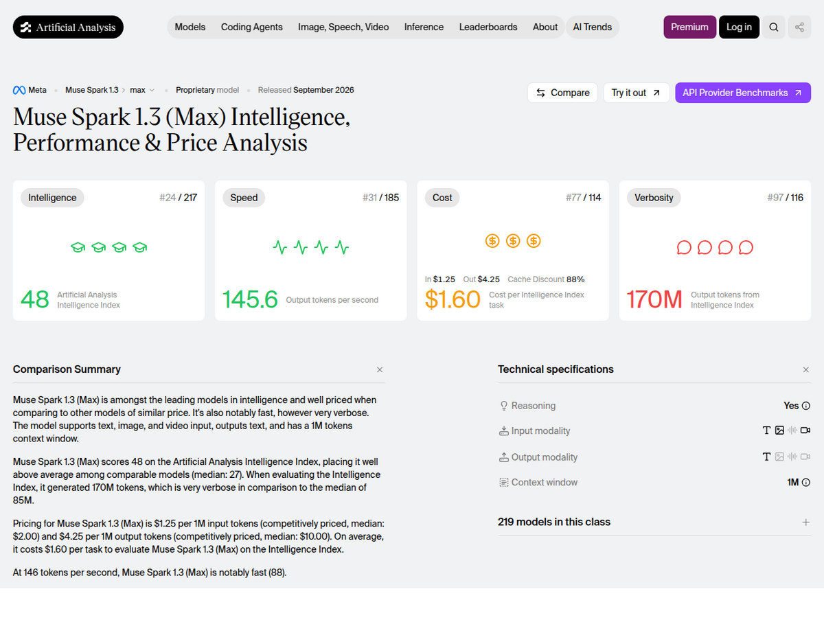Click the Output modality icon on left

504,457
